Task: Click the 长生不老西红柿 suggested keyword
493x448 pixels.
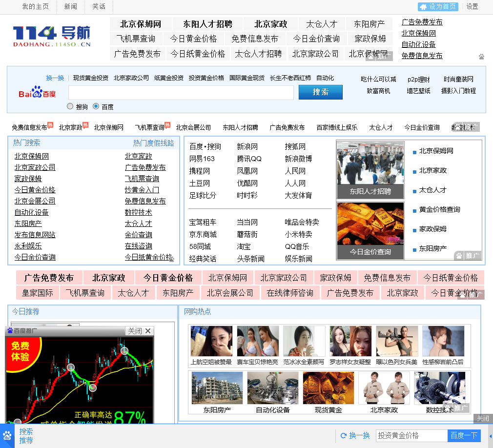Action: [x=290, y=78]
